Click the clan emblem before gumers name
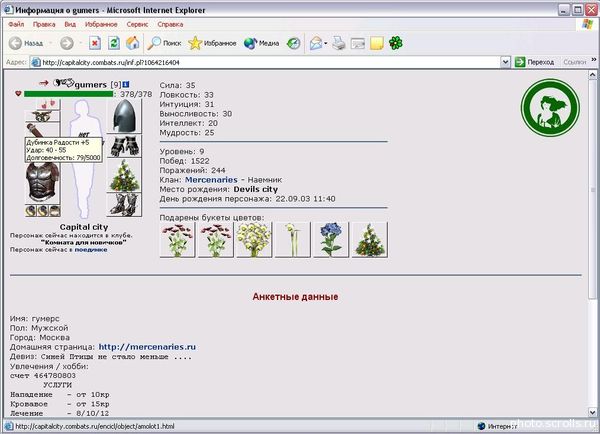 point(64,83)
